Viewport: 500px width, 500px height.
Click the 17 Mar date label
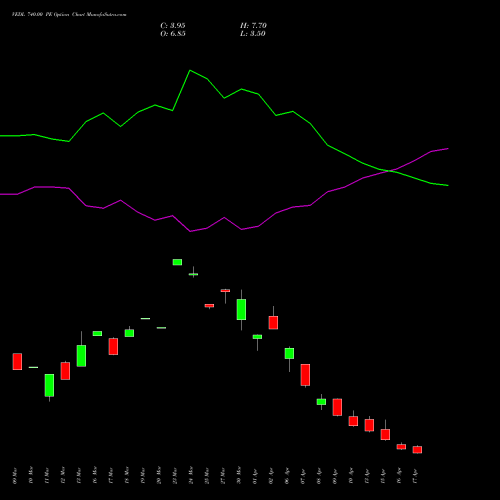pyautogui.click(x=111, y=476)
